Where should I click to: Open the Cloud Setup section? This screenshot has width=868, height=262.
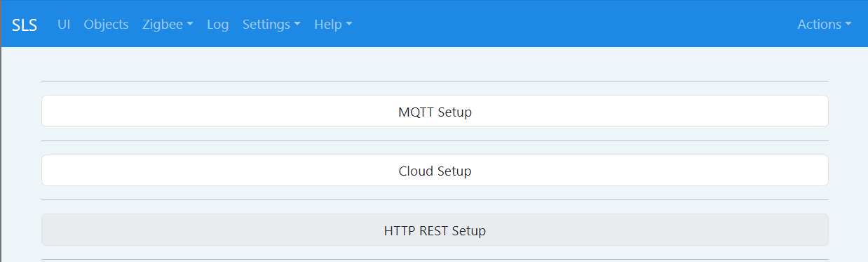[x=435, y=171]
